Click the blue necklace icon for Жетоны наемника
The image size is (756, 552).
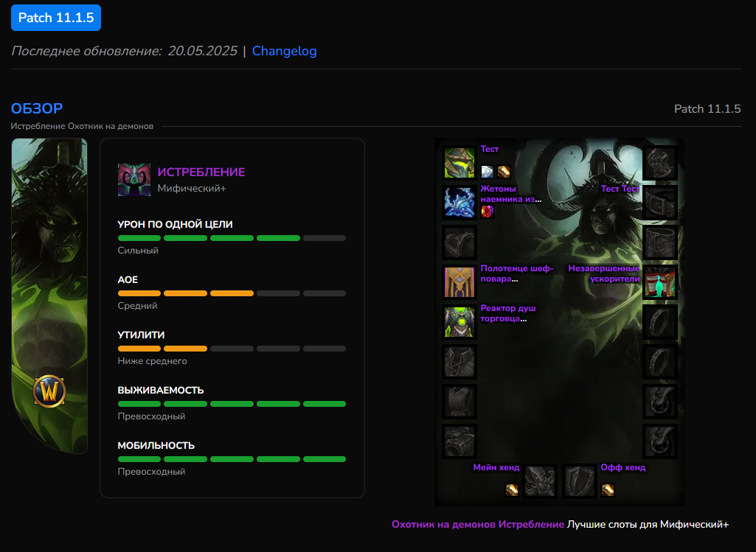point(459,203)
